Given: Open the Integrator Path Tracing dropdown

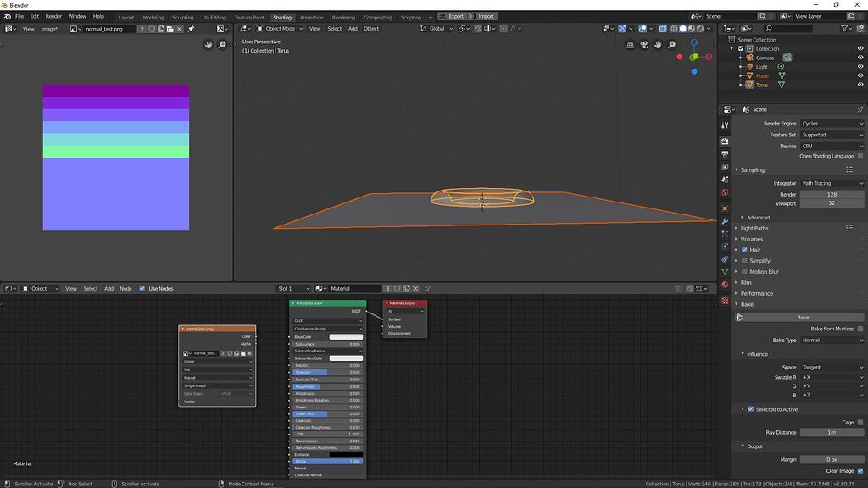Looking at the screenshot, I should 832,183.
